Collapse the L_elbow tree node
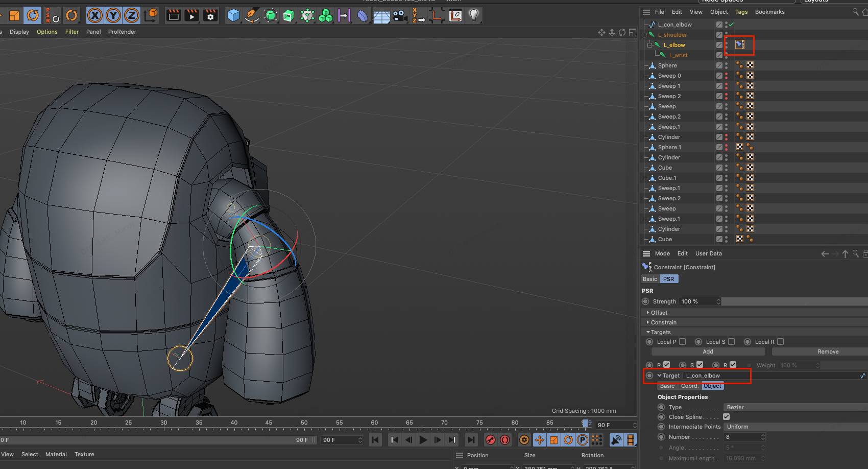The width and height of the screenshot is (868, 469). (650, 45)
